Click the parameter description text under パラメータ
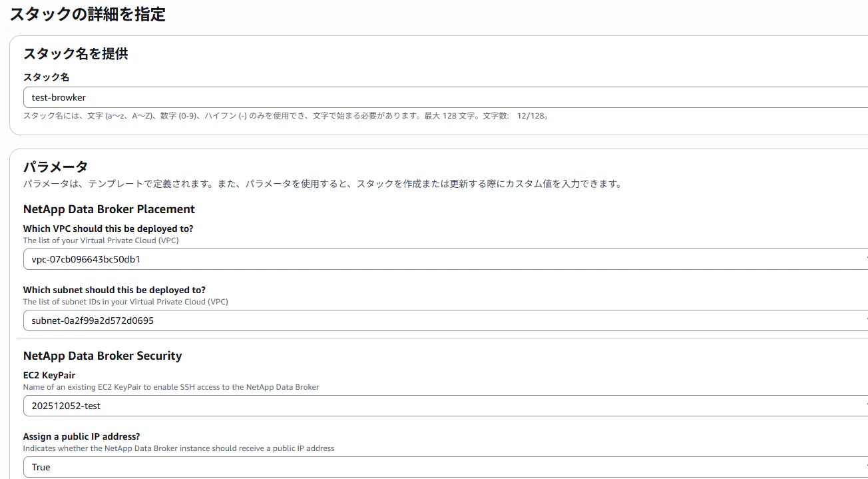The width and height of the screenshot is (868, 479). tap(323, 184)
